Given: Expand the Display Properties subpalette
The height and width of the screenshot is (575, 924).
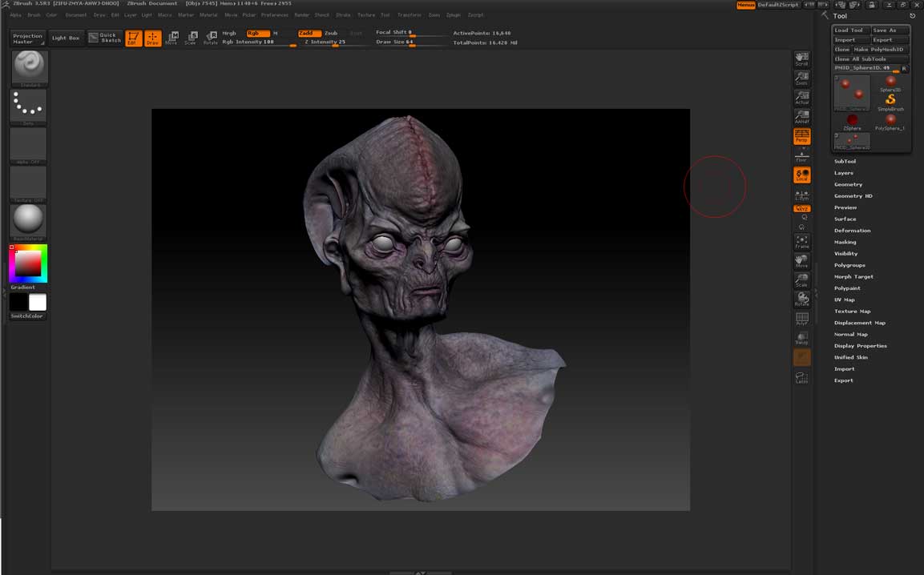Looking at the screenshot, I should [x=861, y=346].
